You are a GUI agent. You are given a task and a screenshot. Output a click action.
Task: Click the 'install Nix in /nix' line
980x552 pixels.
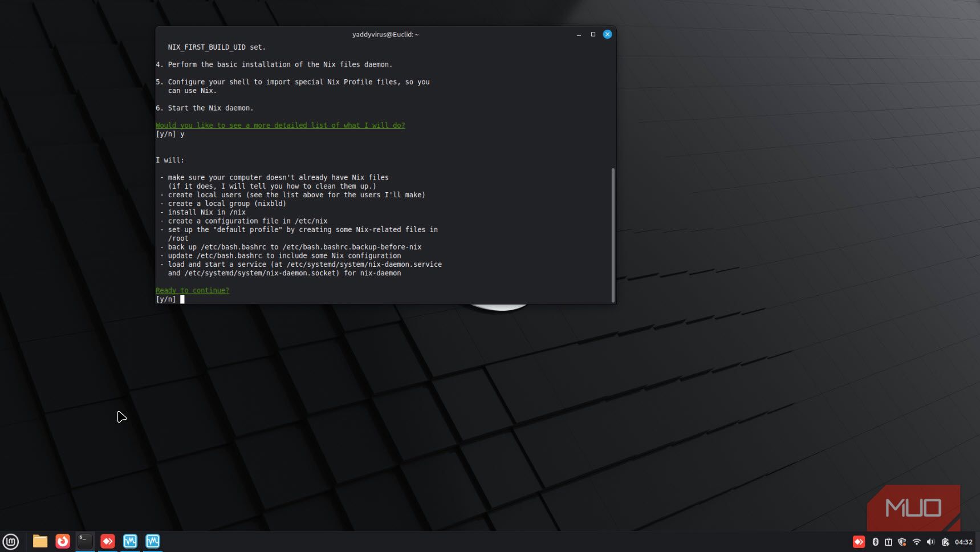203,212
